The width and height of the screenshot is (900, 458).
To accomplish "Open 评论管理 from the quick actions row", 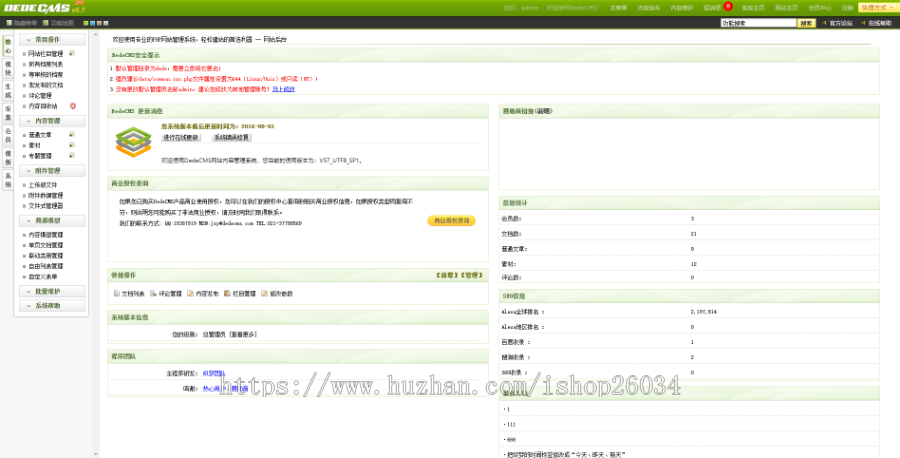I will pyautogui.click(x=169, y=294).
